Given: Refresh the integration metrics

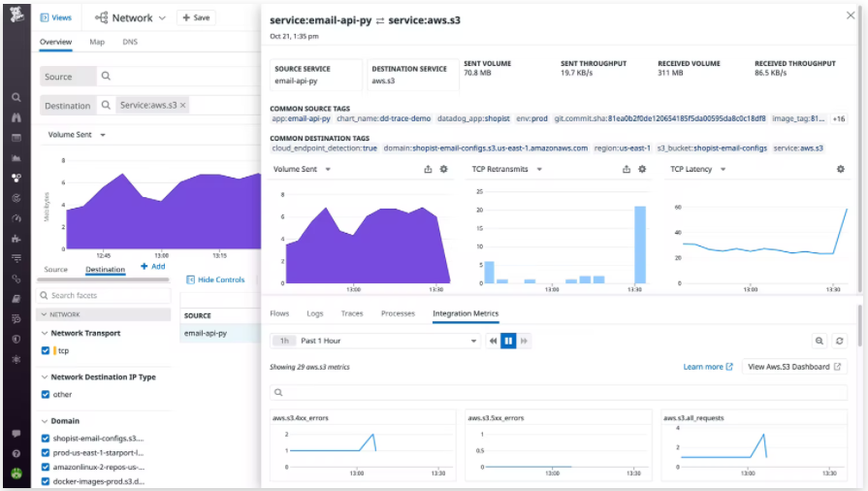Looking at the screenshot, I should [840, 341].
